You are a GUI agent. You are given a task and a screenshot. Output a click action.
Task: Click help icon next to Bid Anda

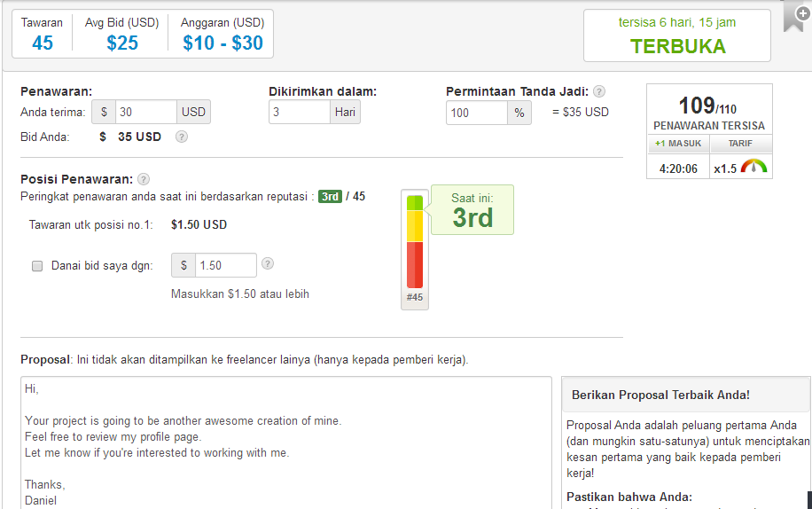click(181, 137)
